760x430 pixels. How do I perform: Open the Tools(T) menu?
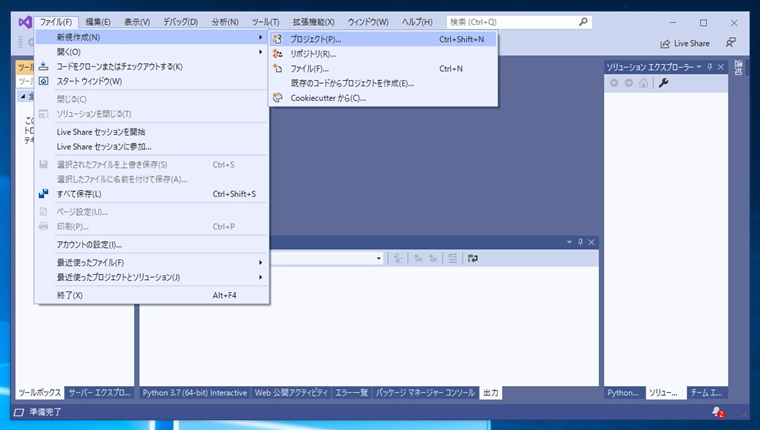click(x=265, y=22)
